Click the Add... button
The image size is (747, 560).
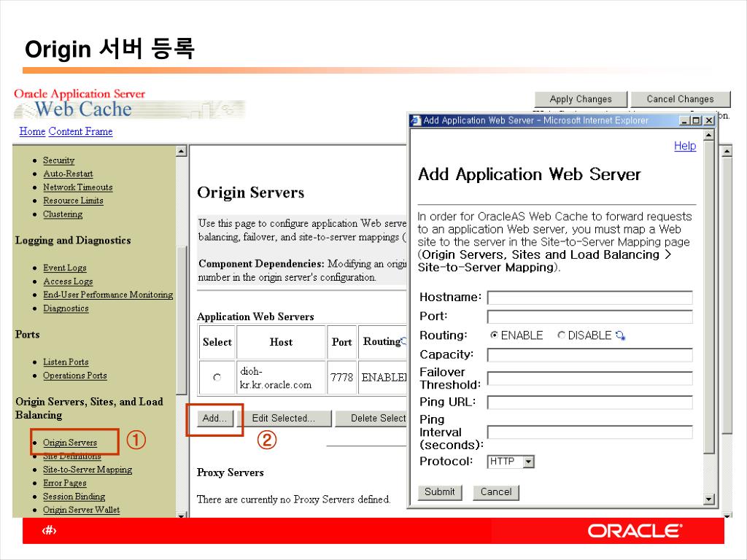pos(215,418)
